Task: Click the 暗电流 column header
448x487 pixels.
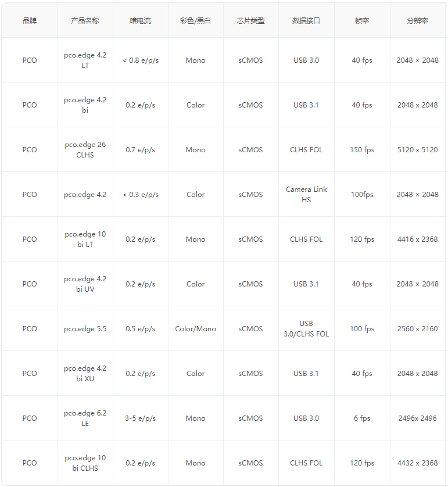Action: point(141,21)
